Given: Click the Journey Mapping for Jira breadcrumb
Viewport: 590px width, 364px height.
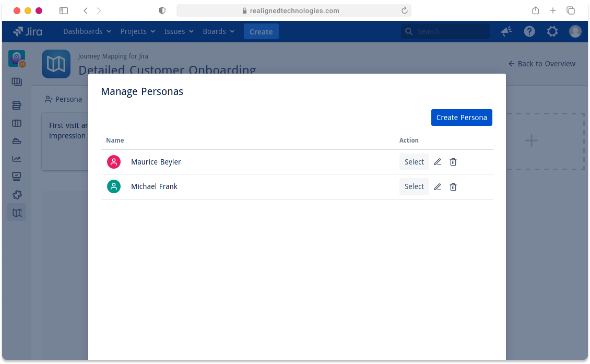Looking at the screenshot, I should (113, 56).
